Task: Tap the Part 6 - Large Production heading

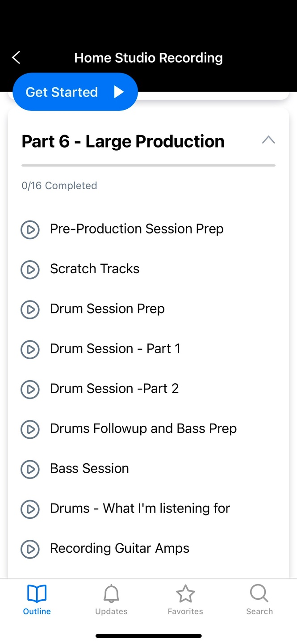Action: click(x=123, y=141)
